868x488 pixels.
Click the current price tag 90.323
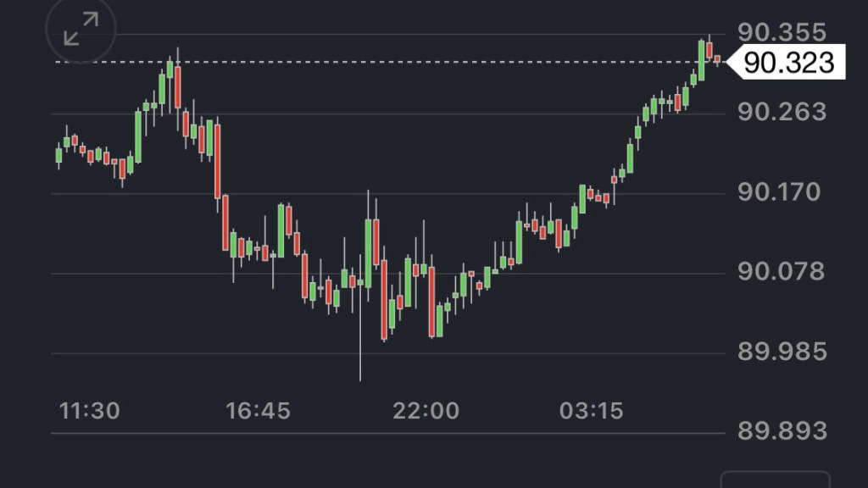click(788, 62)
